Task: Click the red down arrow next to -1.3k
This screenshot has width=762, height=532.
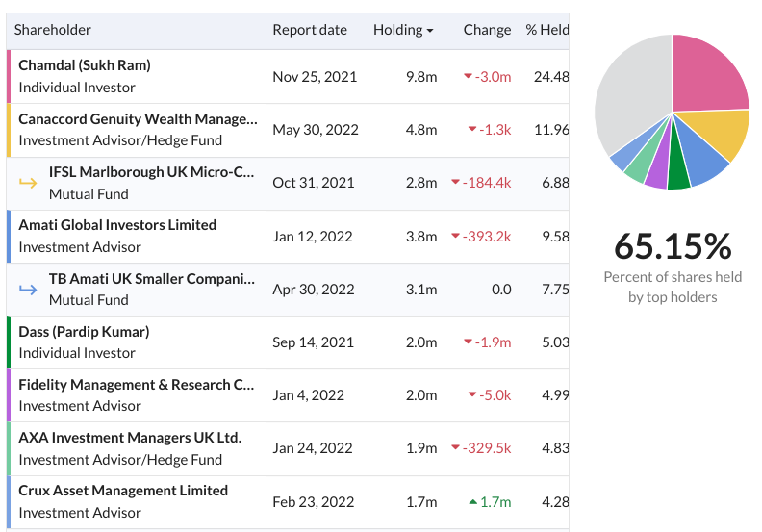Action: tap(471, 129)
